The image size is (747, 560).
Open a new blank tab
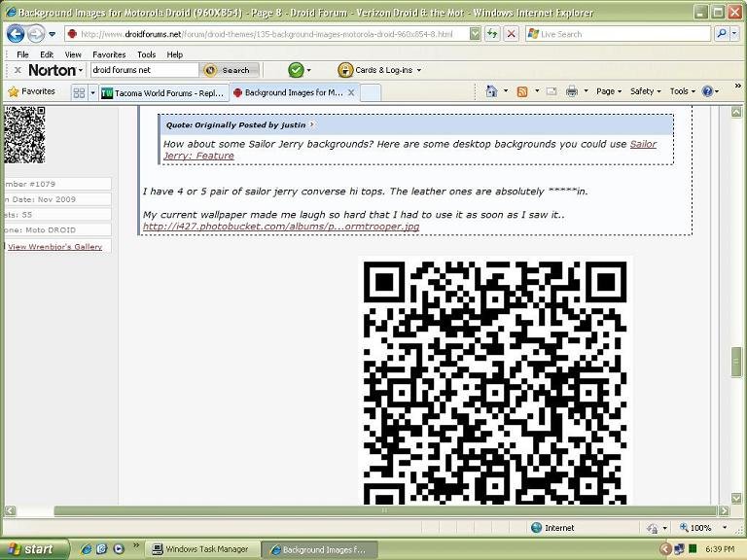click(371, 93)
